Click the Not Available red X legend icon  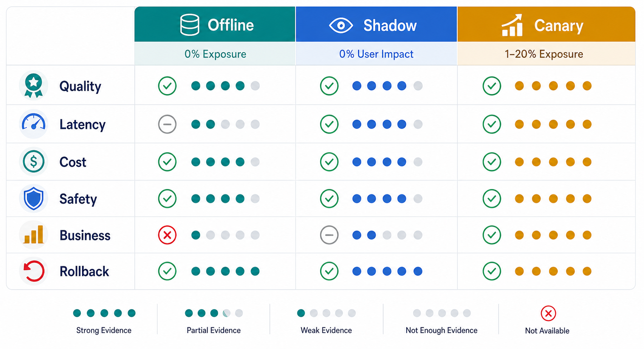[548, 313]
